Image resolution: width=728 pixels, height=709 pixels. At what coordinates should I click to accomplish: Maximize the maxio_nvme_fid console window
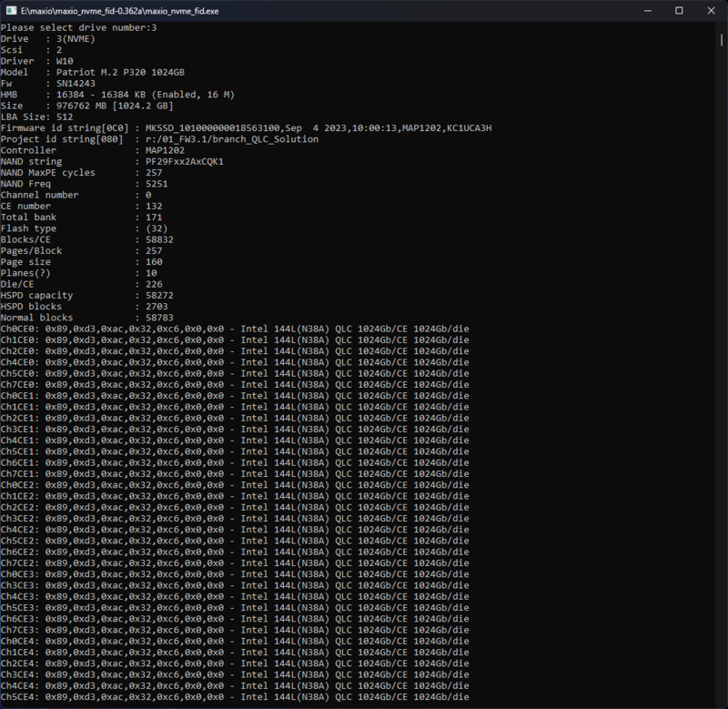[x=679, y=11]
